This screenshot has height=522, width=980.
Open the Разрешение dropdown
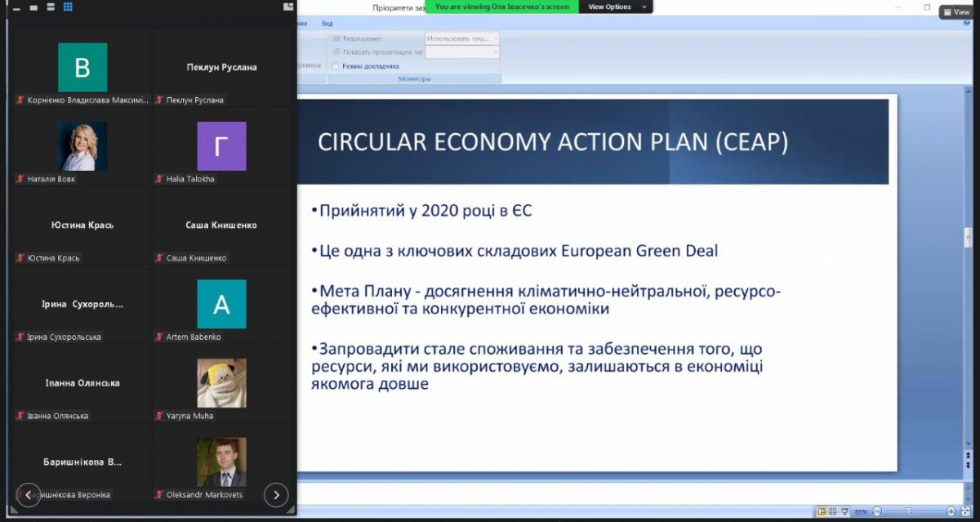tap(462, 38)
